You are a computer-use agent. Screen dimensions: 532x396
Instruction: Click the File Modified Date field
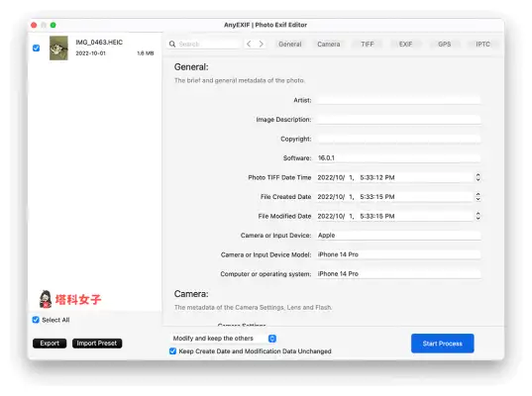(x=394, y=216)
